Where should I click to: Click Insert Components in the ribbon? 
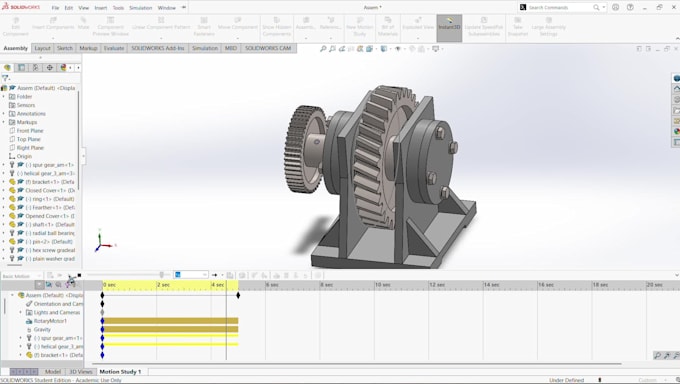[x=53, y=24]
